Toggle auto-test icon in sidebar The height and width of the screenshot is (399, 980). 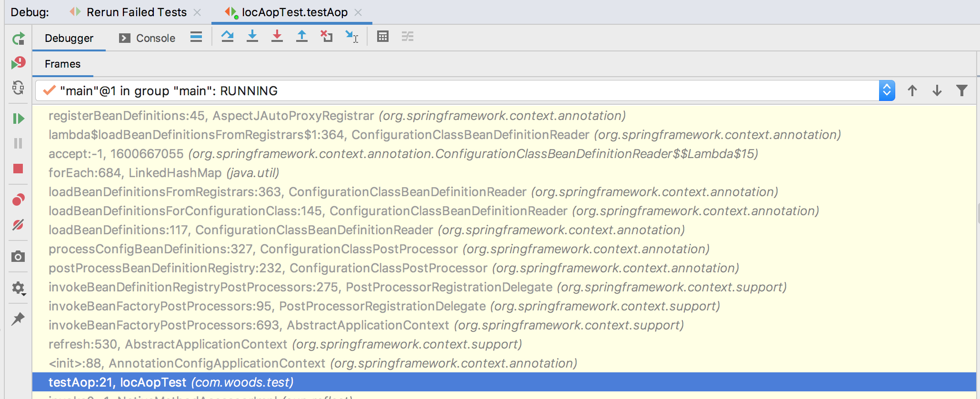(18, 87)
